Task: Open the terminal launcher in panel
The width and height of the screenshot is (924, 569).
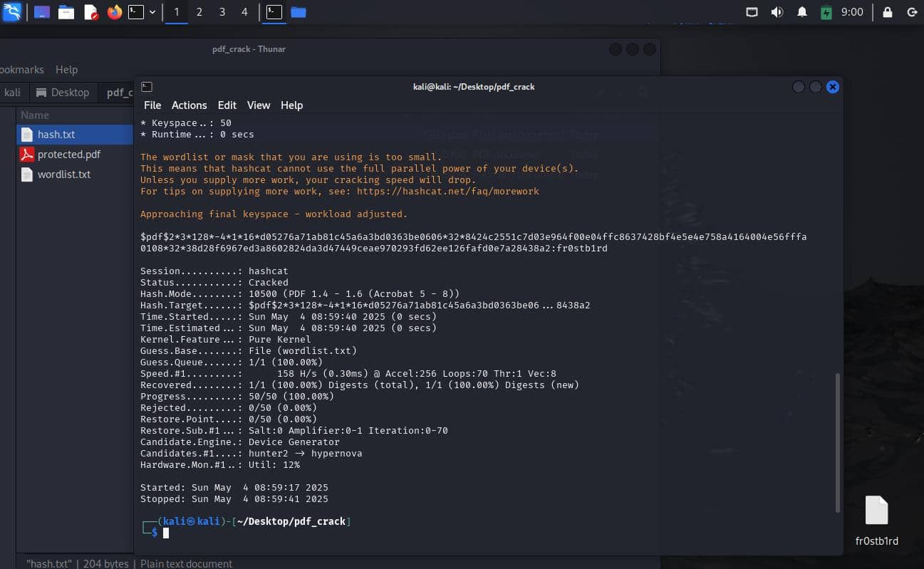Action: (x=136, y=12)
